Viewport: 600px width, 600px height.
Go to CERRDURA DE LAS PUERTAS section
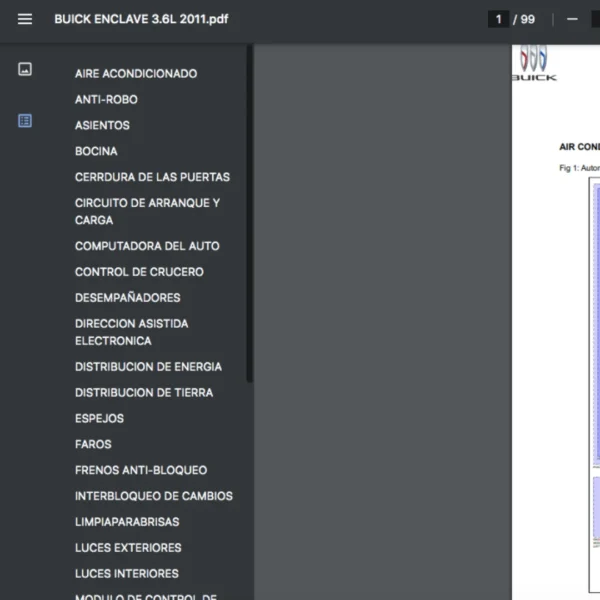pos(152,177)
